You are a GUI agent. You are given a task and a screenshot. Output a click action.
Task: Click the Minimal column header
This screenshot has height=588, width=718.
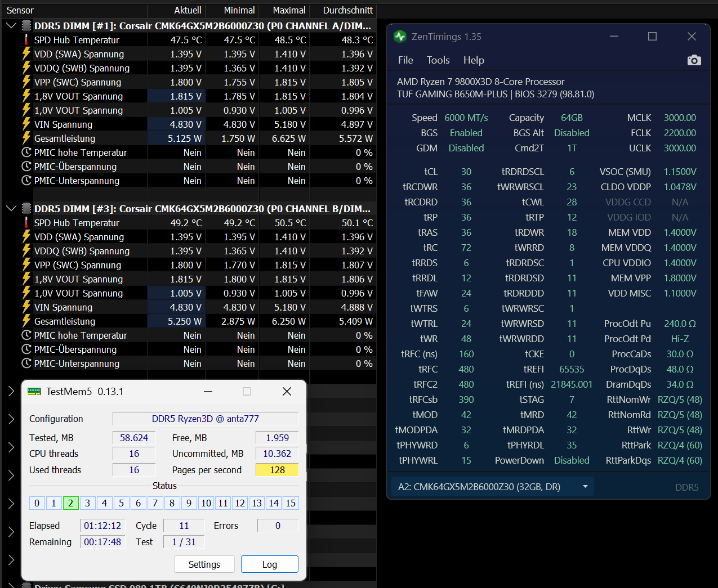pos(239,10)
